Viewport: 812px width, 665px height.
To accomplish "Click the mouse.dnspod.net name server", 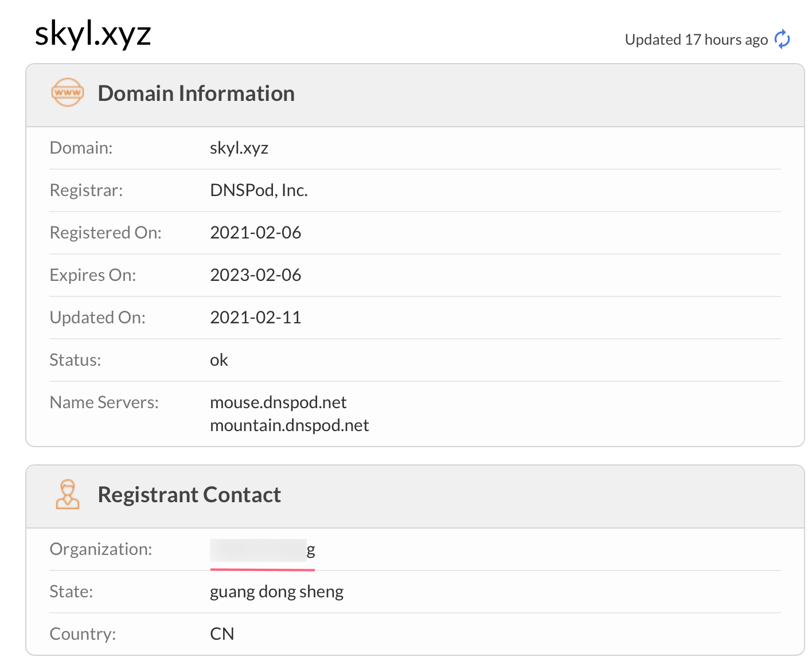I will (278, 402).
